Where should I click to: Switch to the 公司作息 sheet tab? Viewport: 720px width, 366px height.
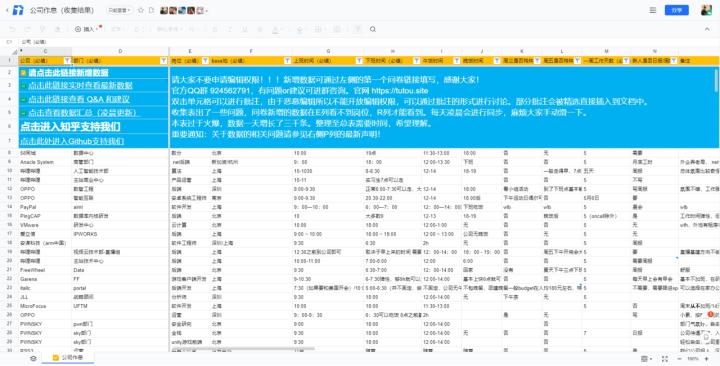(x=68, y=358)
